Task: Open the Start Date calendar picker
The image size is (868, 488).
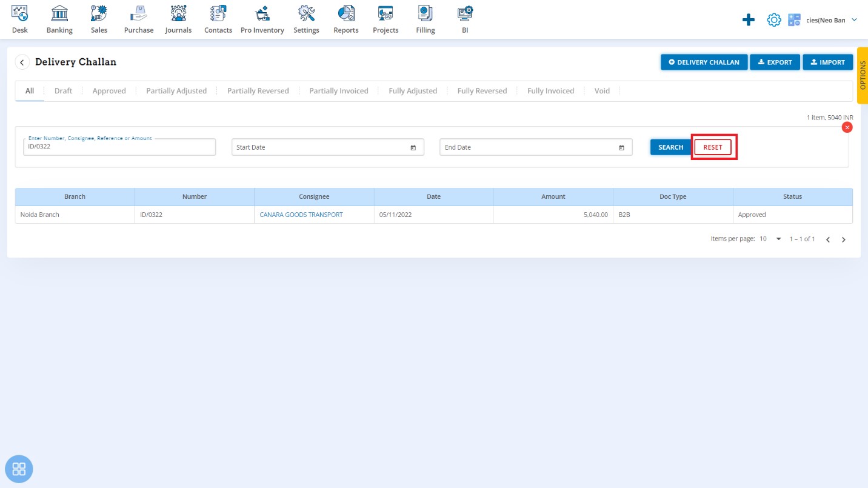Action: click(413, 147)
